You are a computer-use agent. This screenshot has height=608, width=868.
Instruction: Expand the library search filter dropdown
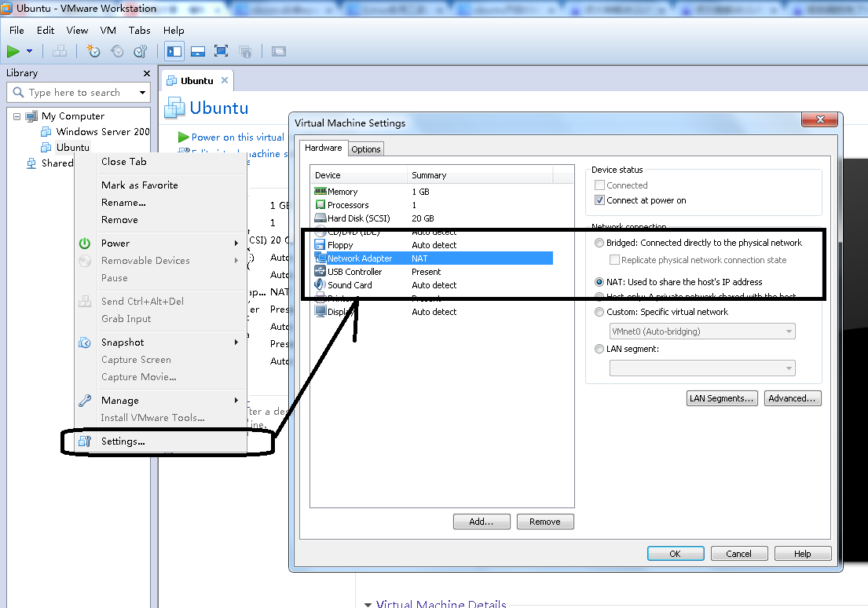(x=142, y=93)
